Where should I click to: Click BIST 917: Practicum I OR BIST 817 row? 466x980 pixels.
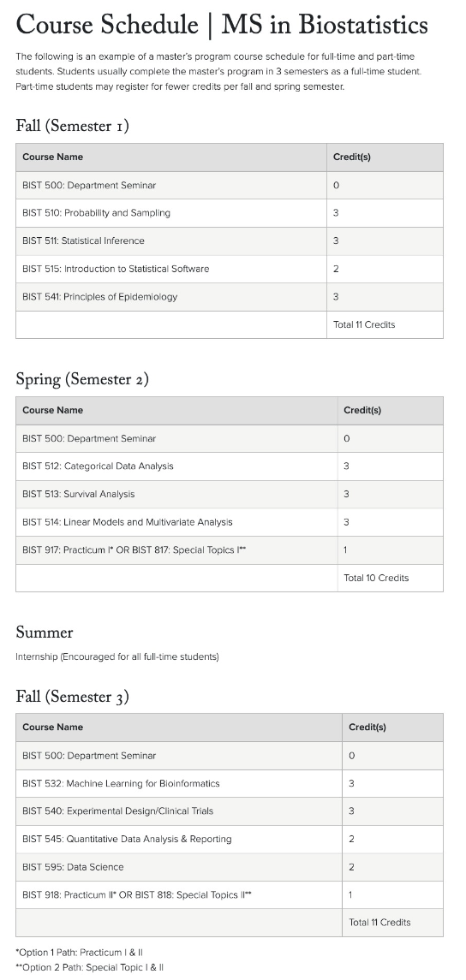[x=230, y=550]
